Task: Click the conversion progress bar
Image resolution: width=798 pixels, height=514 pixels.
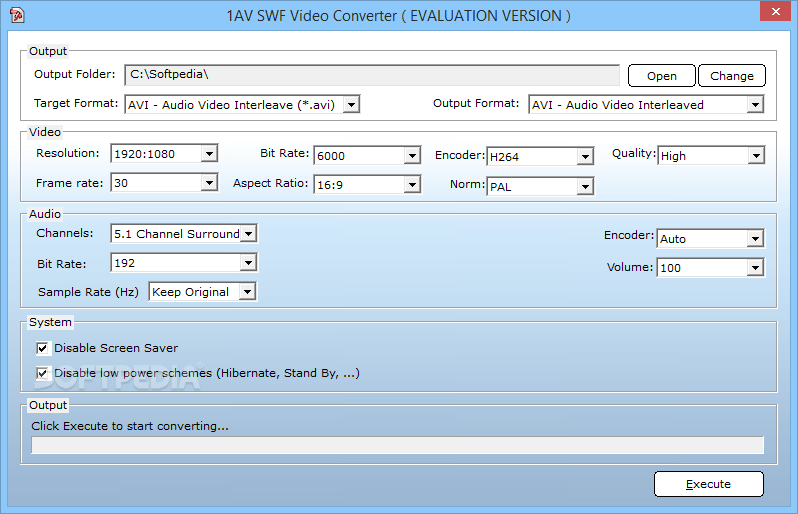Action: tap(397, 445)
